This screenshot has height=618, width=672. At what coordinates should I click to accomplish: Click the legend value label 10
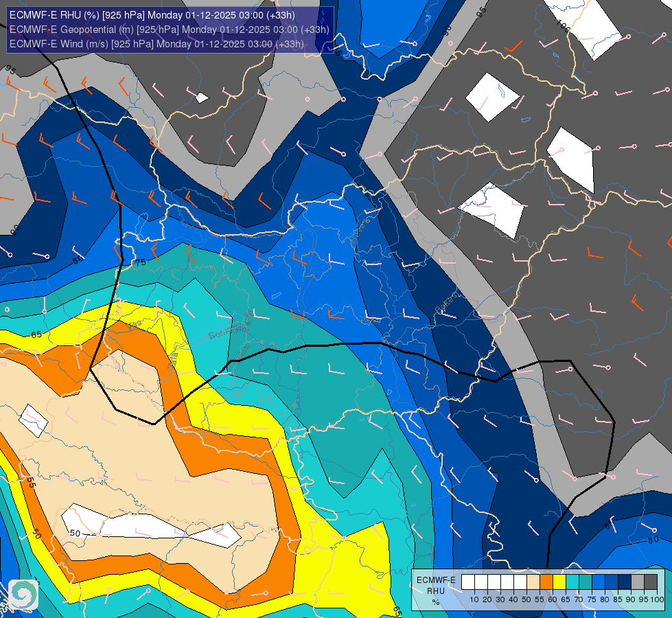point(474,599)
